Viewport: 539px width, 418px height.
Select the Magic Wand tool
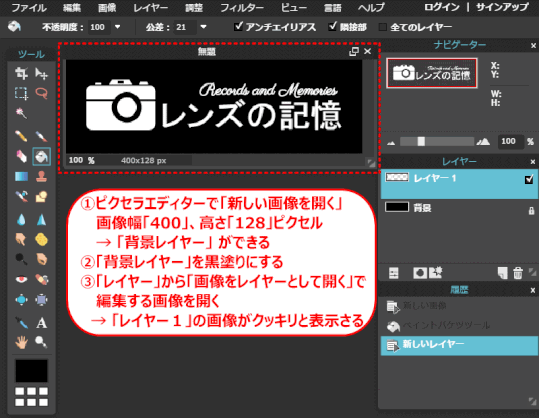[x=21, y=113]
